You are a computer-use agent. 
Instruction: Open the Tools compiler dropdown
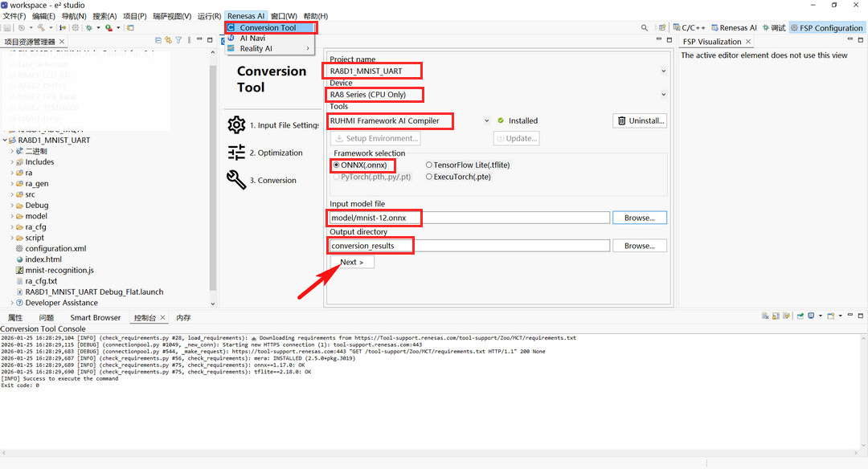pyautogui.click(x=486, y=120)
